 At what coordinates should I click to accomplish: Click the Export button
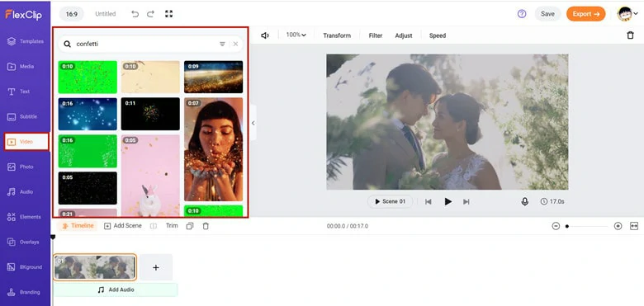point(585,14)
